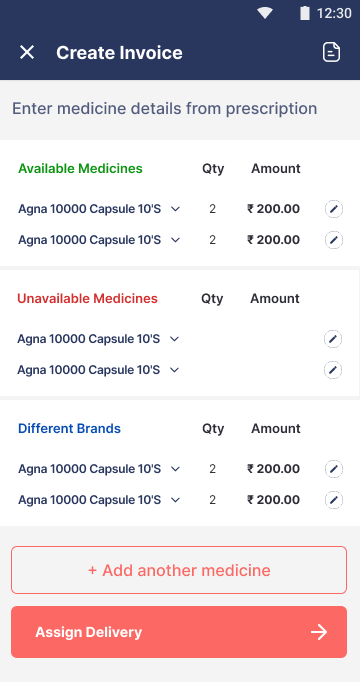Tap Assign Delivery button

[x=179, y=632]
